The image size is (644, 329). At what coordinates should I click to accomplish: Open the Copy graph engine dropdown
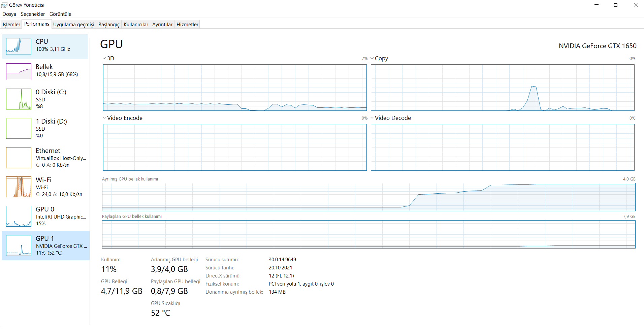(372, 58)
